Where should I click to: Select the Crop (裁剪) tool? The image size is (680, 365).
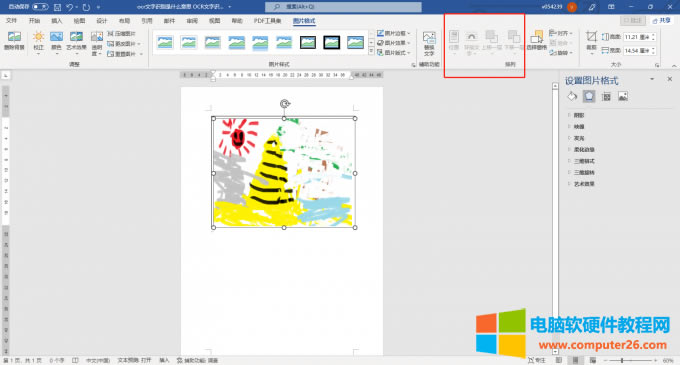point(592,42)
